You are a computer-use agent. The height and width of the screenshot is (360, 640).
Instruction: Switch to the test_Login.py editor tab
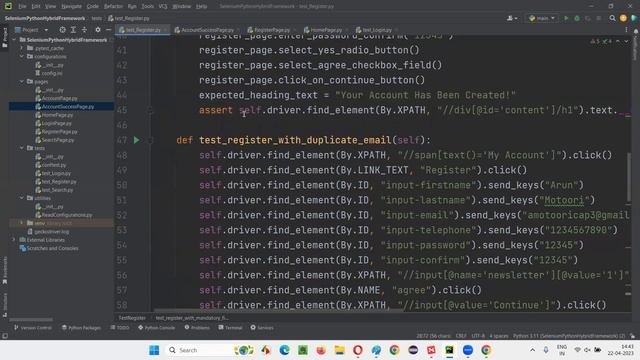point(376,30)
